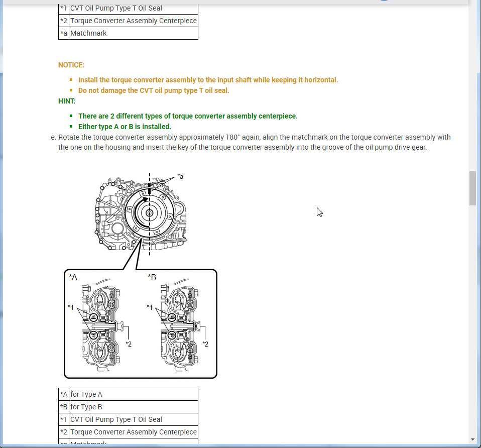
Task: Click lower table 'CVT Oil Pump Type T Oil Seal'
Action: tap(134, 419)
